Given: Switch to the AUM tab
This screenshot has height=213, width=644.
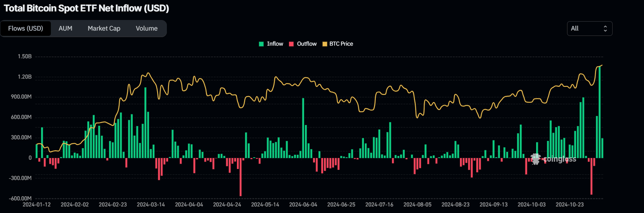Looking at the screenshot, I should [65, 29].
